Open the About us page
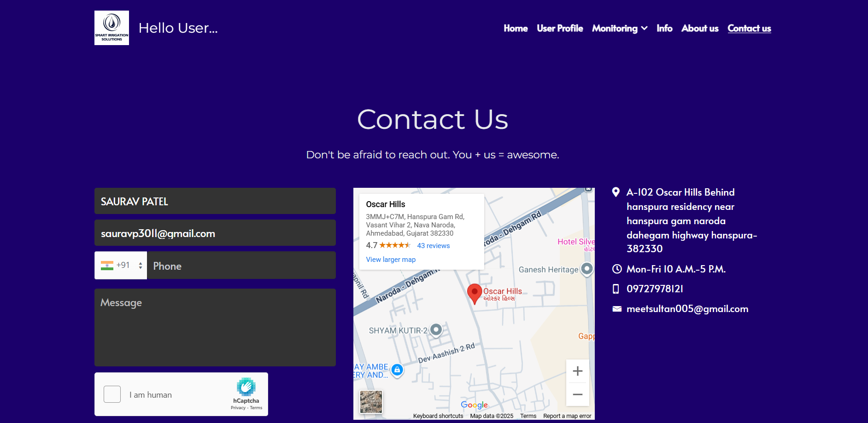Viewport: 868px width, 423px height. click(x=699, y=28)
